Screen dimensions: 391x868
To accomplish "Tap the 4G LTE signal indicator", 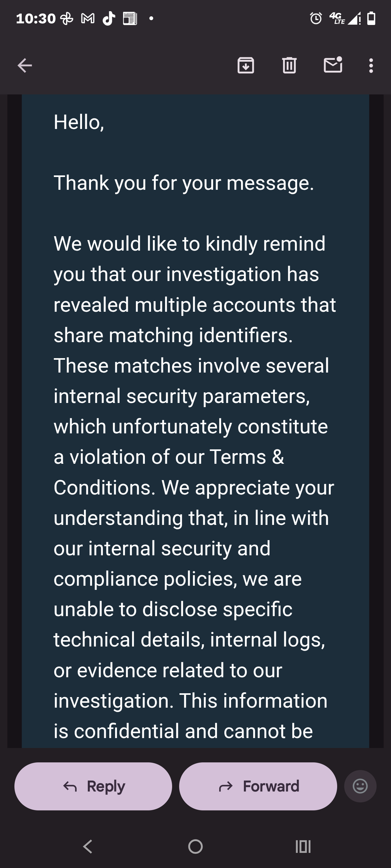I will (x=337, y=19).
